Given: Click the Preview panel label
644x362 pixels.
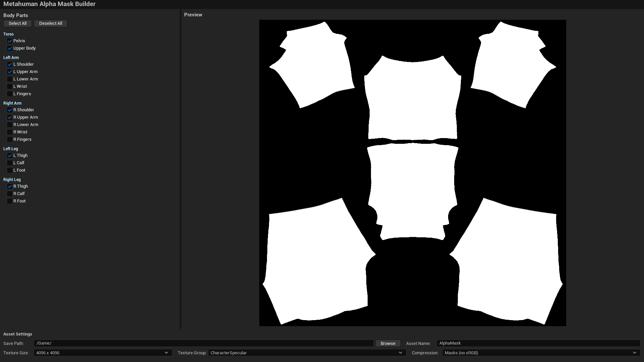Looking at the screenshot, I should click(x=193, y=15).
